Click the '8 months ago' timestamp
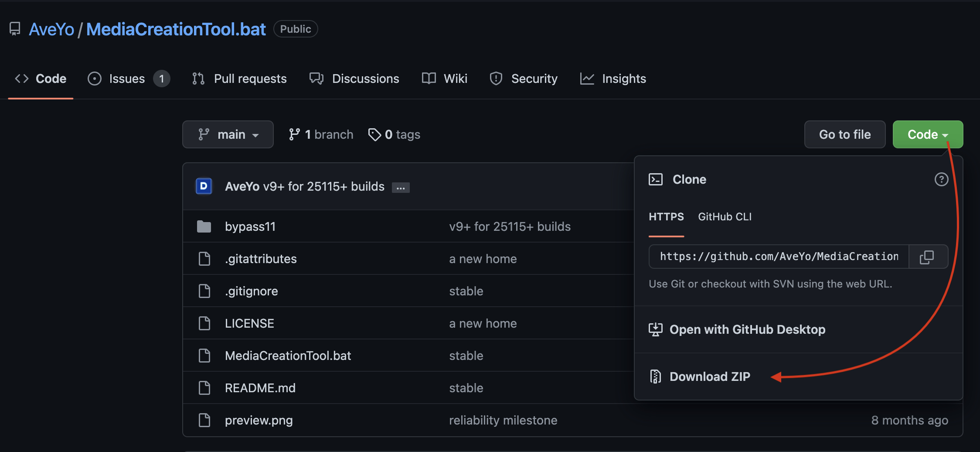The height and width of the screenshot is (452, 980). (910, 420)
